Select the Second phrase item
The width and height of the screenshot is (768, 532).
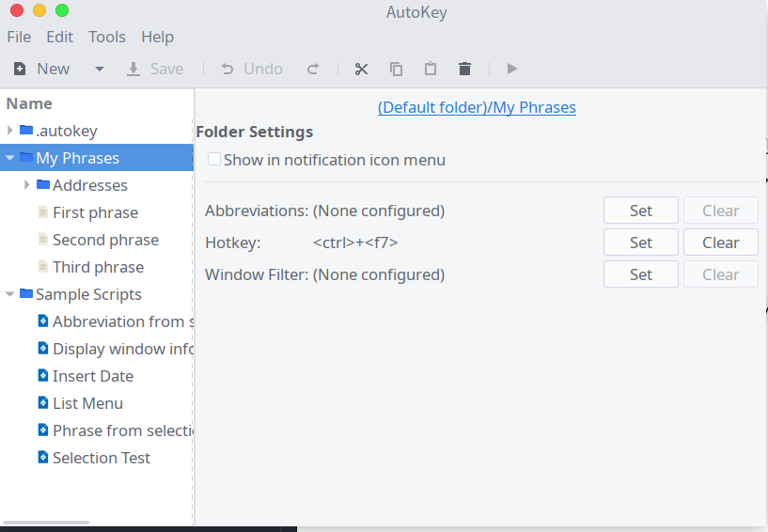(106, 240)
